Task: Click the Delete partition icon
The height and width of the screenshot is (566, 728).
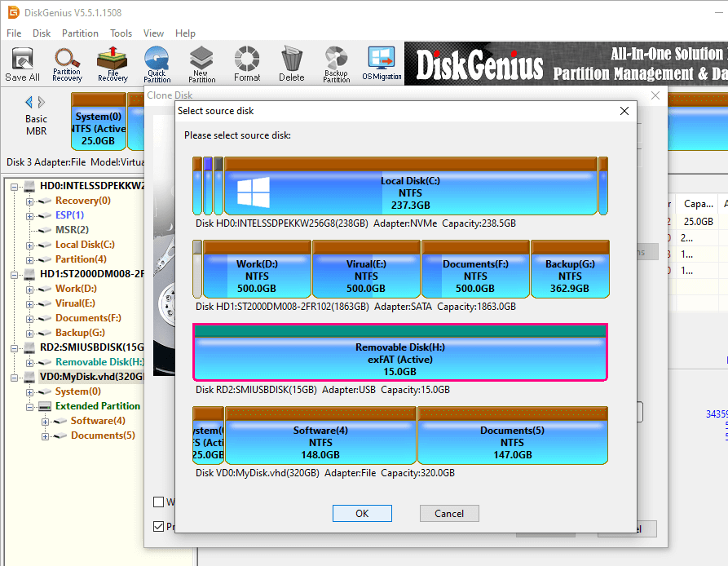Action: (291, 64)
